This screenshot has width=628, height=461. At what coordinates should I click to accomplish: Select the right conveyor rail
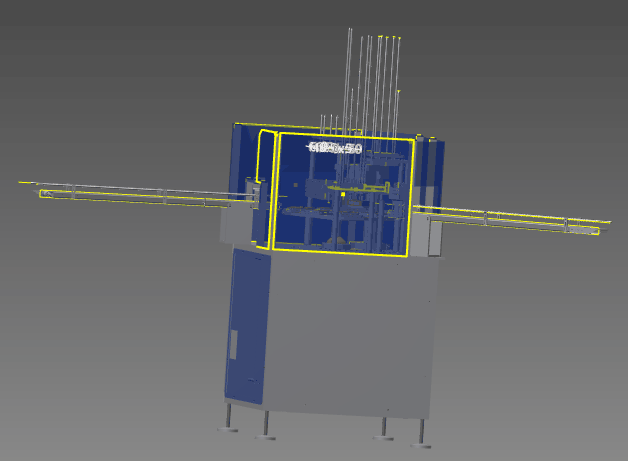click(x=510, y=219)
